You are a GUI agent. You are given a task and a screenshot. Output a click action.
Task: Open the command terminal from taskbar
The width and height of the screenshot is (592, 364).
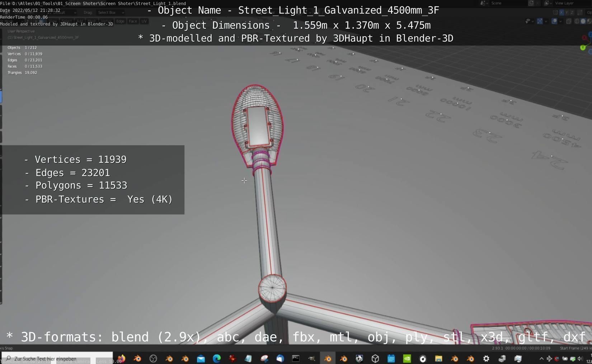tap(296, 358)
